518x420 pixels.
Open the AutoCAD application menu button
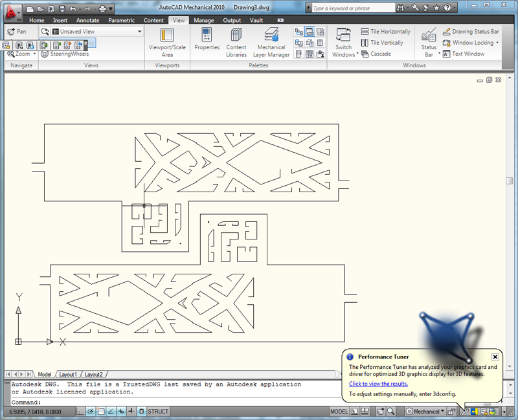[12, 13]
